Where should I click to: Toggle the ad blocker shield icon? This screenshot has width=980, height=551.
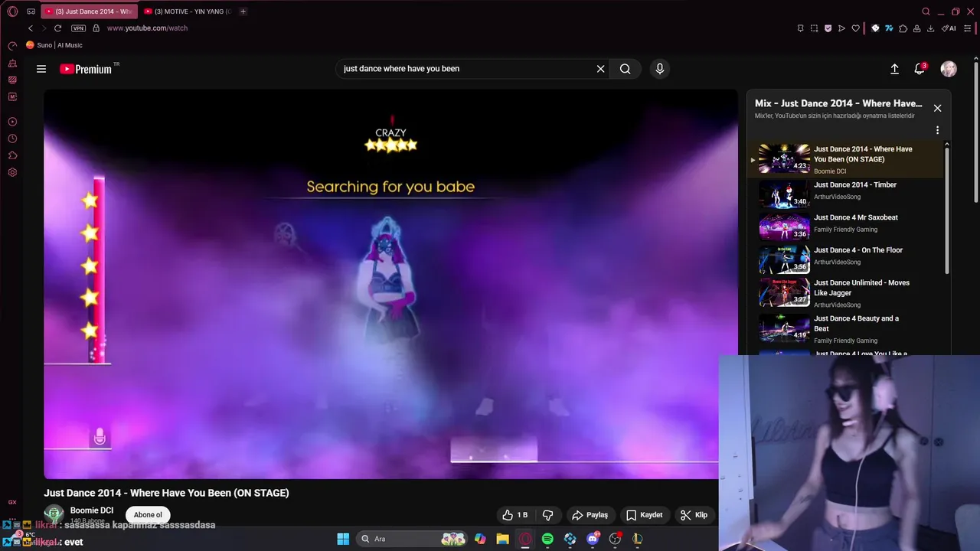828,28
